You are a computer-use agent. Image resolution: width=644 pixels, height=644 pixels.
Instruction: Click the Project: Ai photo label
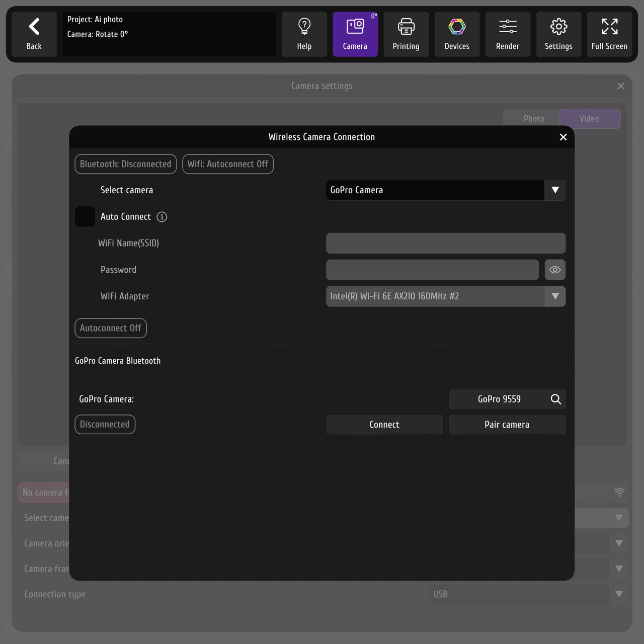click(x=95, y=20)
